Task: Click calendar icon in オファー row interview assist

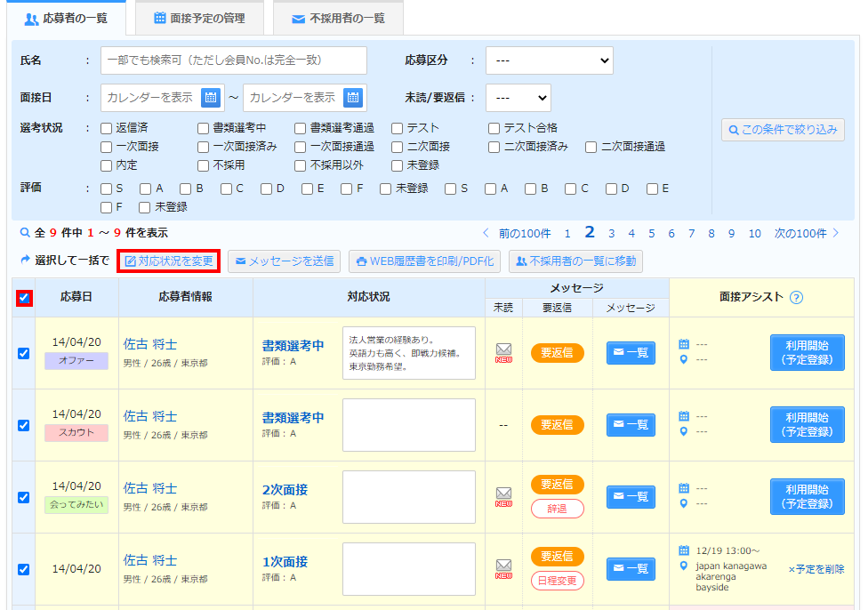Action: pyautogui.click(x=684, y=344)
